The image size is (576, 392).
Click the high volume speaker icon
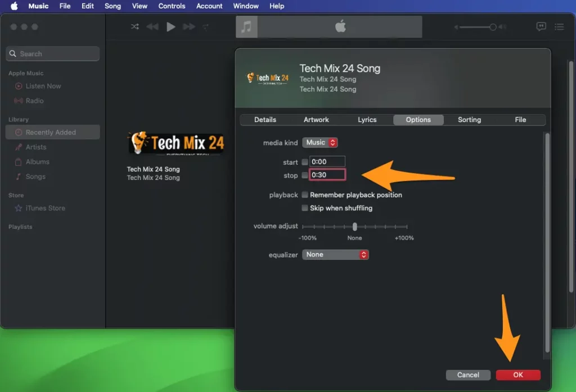[x=502, y=27]
